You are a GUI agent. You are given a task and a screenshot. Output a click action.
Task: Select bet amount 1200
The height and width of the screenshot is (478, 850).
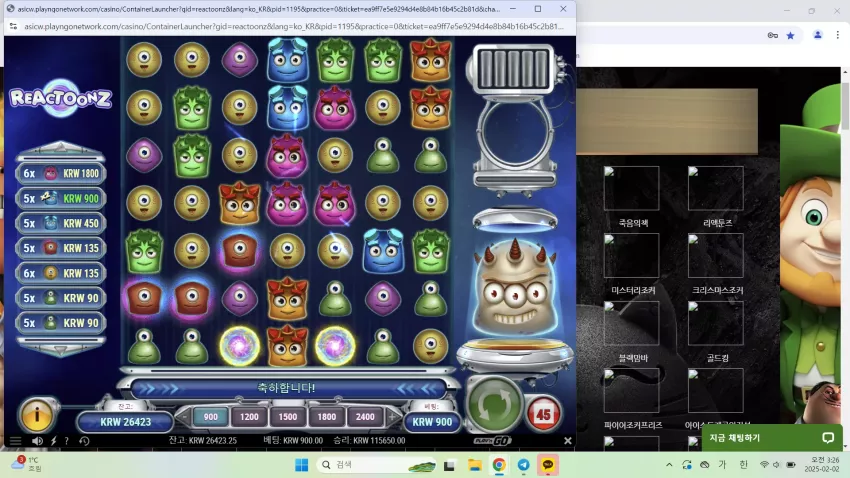(249, 417)
